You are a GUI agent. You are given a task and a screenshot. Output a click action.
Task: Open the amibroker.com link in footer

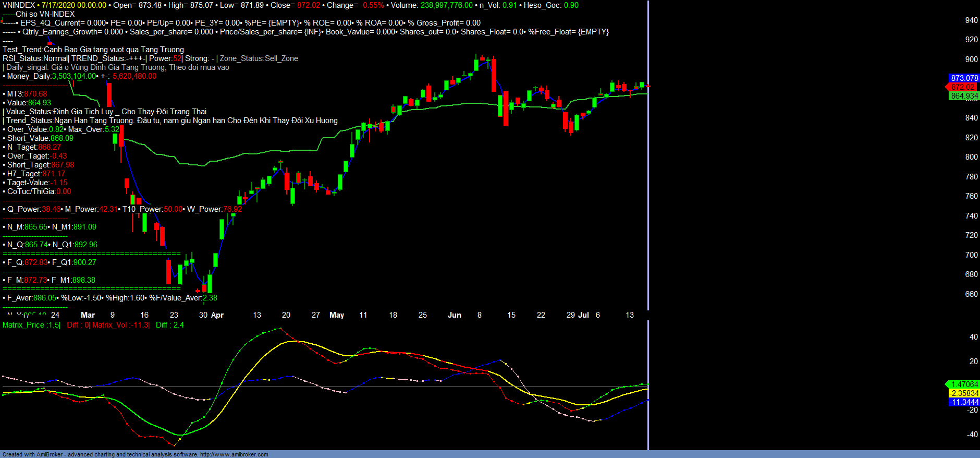pyautogui.click(x=234, y=454)
